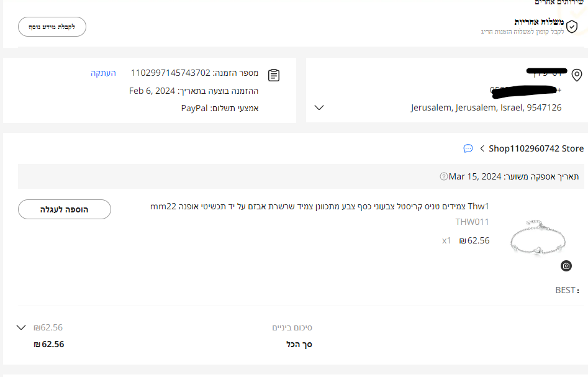The width and height of the screenshot is (588, 377).
Task: Click the משלוח אחריות heading
Action: pyautogui.click(x=539, y=22)
